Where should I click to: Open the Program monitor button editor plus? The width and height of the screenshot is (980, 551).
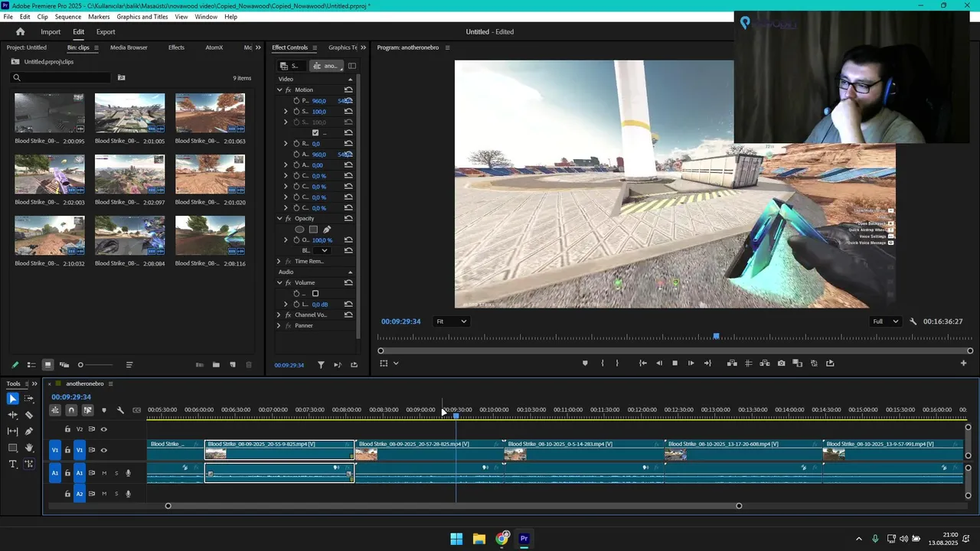[x=963, y=364]
